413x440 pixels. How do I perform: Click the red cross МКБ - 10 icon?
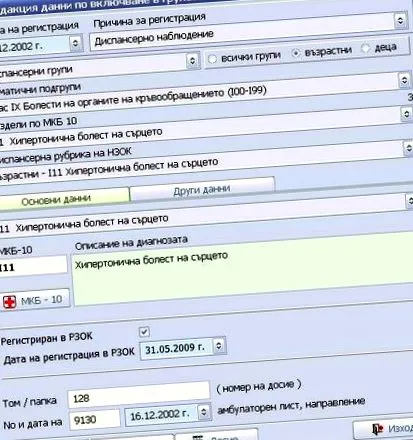click(10, 302)
